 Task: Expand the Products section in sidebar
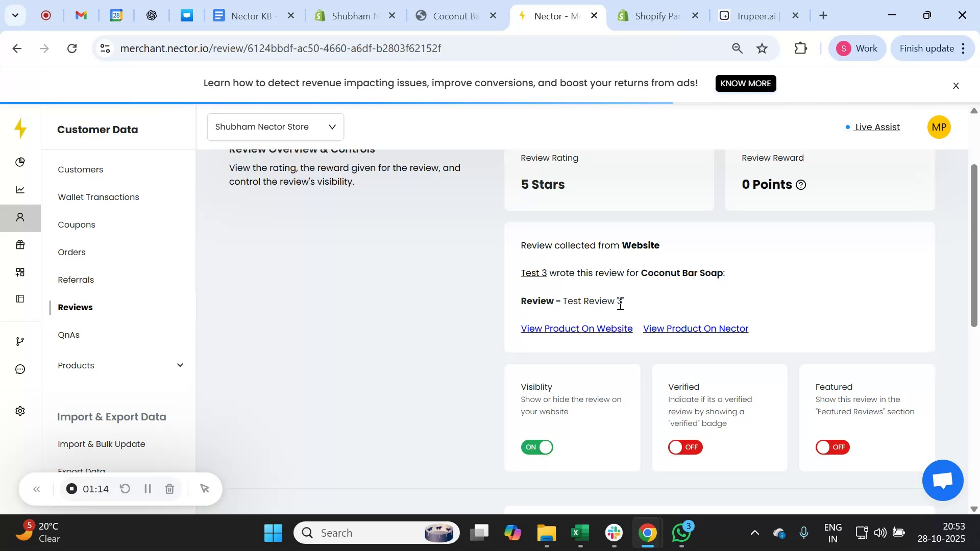180,365
